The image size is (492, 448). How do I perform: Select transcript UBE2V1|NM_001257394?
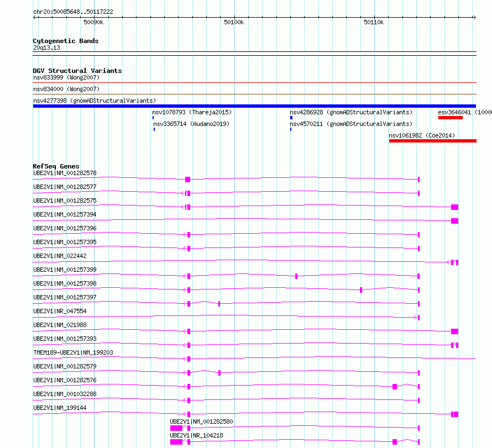65,214
